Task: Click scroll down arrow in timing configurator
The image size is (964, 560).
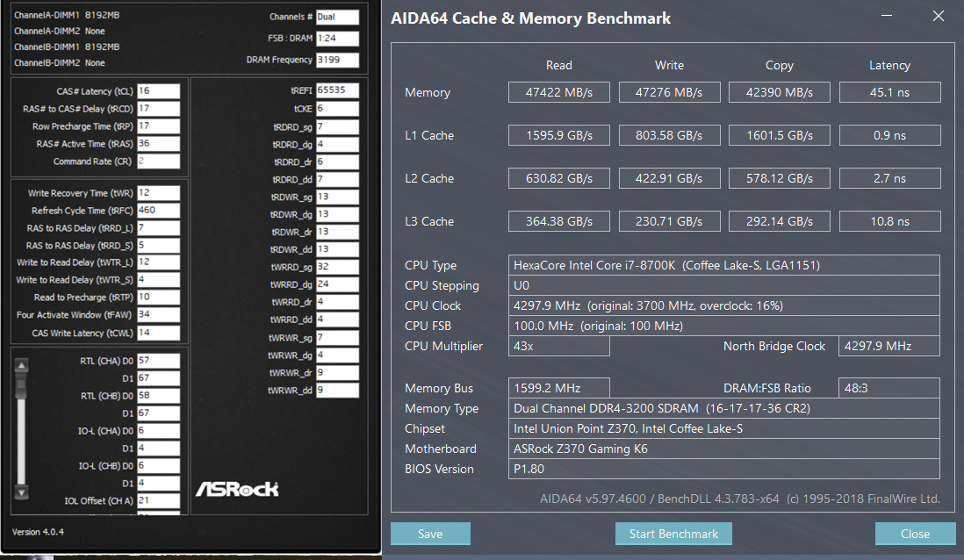Action: tap(22, 492)
